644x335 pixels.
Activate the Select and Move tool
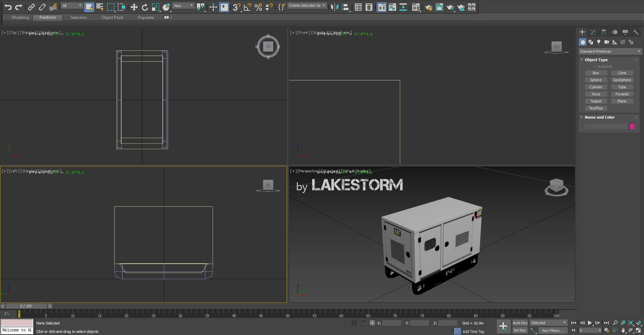point(134,7)
